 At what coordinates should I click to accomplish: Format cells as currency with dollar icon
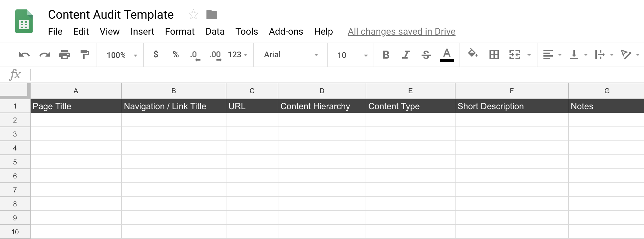156,55
